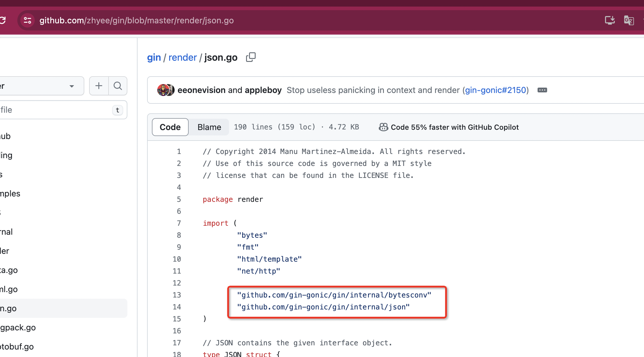
Task: Open the protobuf.go file in tree
Action: click(x=17, y=347)
